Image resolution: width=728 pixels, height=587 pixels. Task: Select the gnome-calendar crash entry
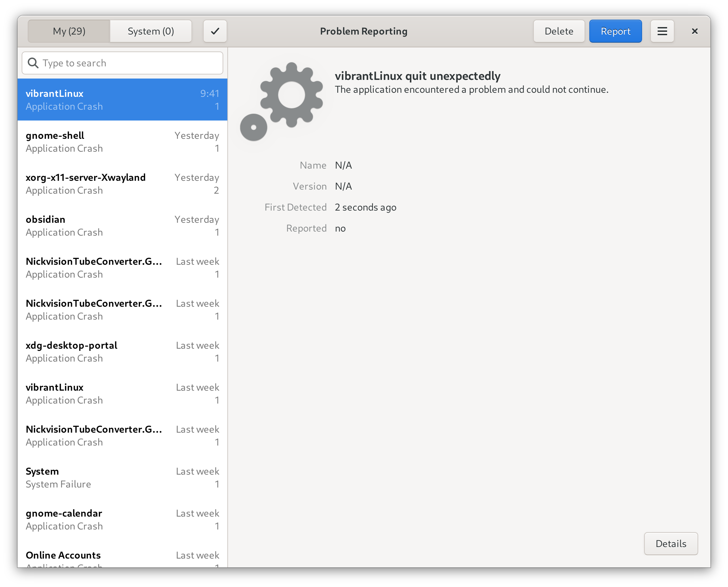[122, 519]
